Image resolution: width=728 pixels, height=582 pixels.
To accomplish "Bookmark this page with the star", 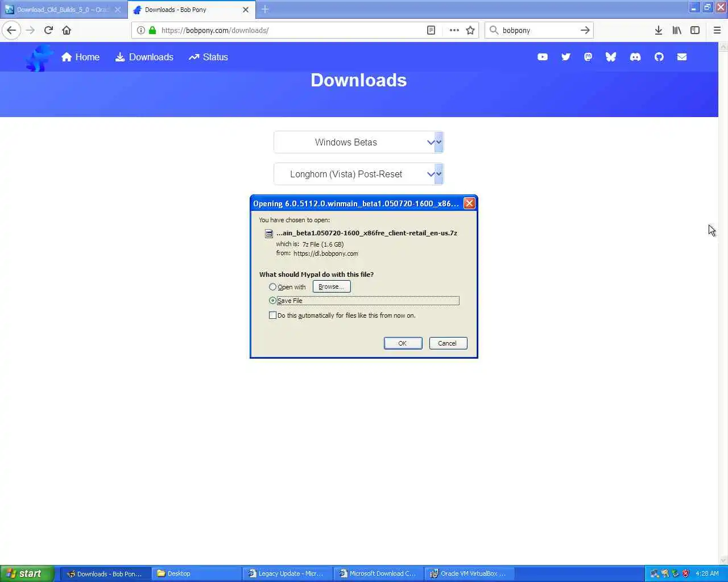I will (470, 30).
